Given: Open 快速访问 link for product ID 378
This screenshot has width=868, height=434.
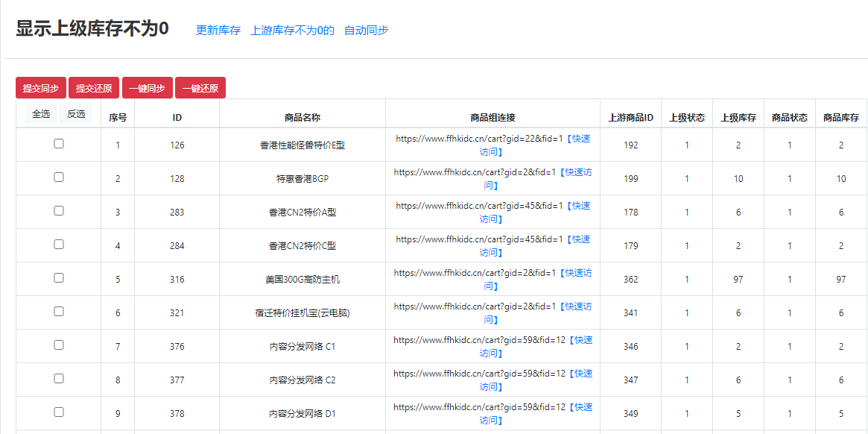Looking at the screenshot, I should coord(535,413).
